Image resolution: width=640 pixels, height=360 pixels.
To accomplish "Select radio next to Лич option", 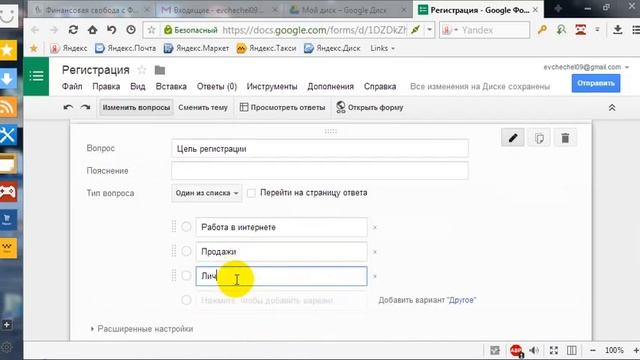I will (186, 276).
